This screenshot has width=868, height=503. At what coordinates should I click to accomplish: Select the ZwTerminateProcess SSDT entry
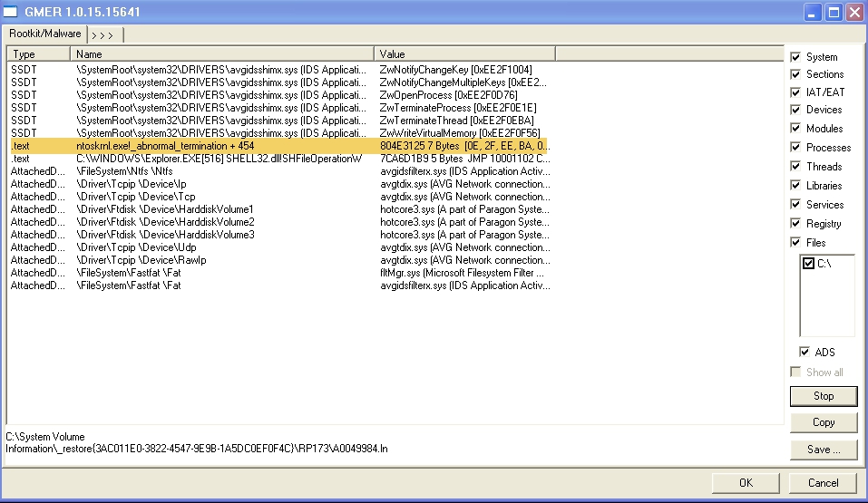[279, 108]
